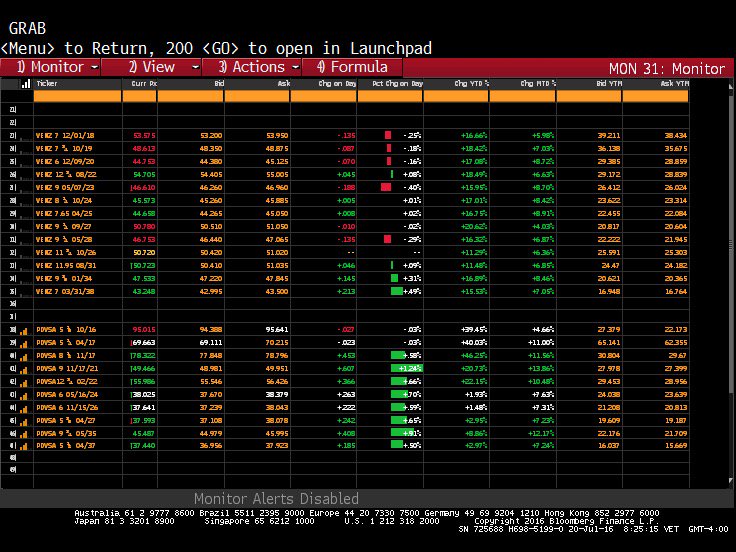This screenshot has height=552, width=736.
Task: Focus orange filter field under Pct Chg on Day
Action: 390,96
